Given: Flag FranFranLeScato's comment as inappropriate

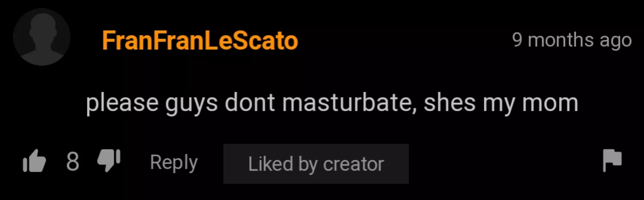Looking at the screenshot, I should pyautogui.click(x=612, y=160).
